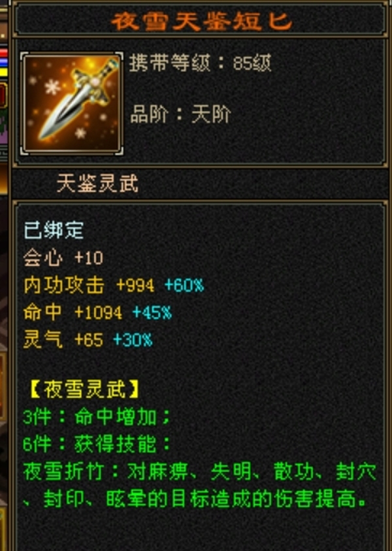Click the +60% bonus value

point(184,285)
